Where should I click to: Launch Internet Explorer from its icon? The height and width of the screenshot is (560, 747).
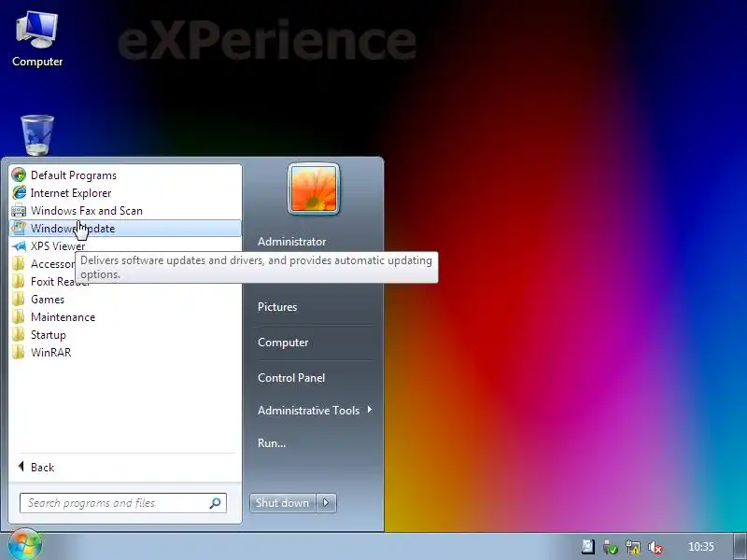pos(19,193)
